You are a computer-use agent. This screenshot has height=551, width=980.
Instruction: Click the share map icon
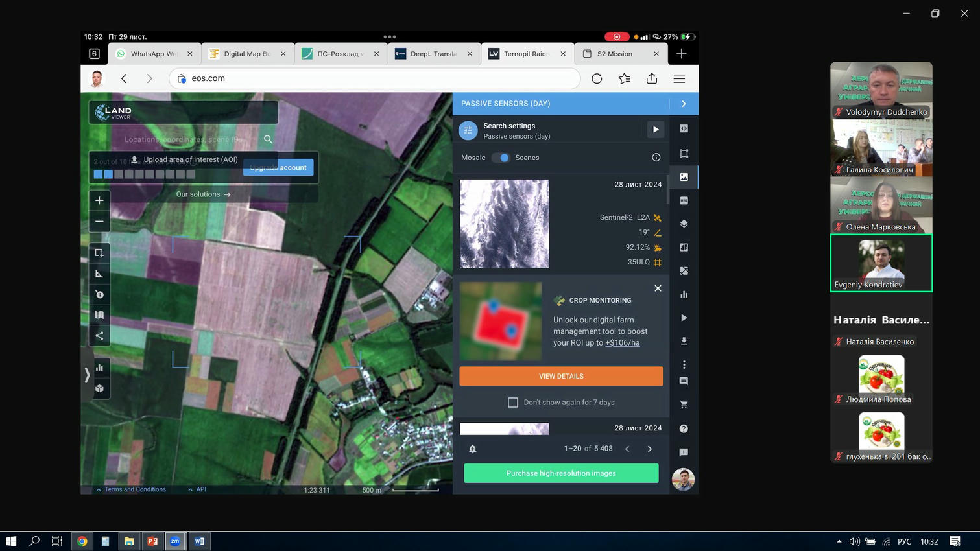(99, 336)
